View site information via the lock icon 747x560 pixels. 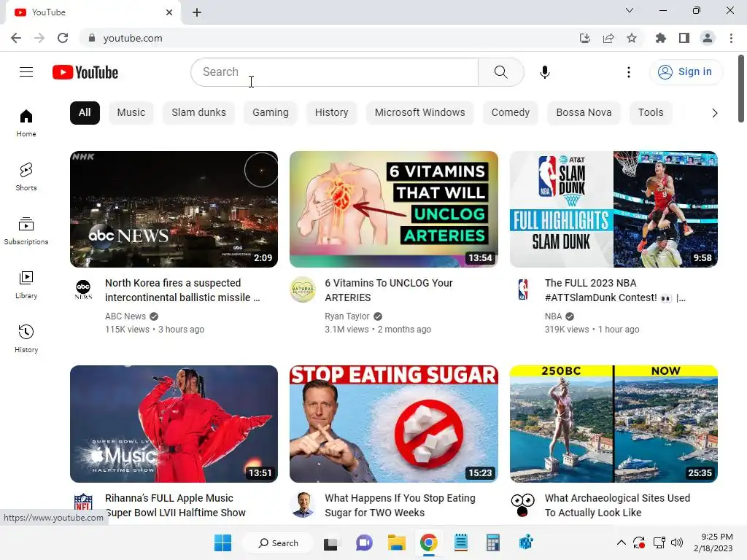pos(92,38)
